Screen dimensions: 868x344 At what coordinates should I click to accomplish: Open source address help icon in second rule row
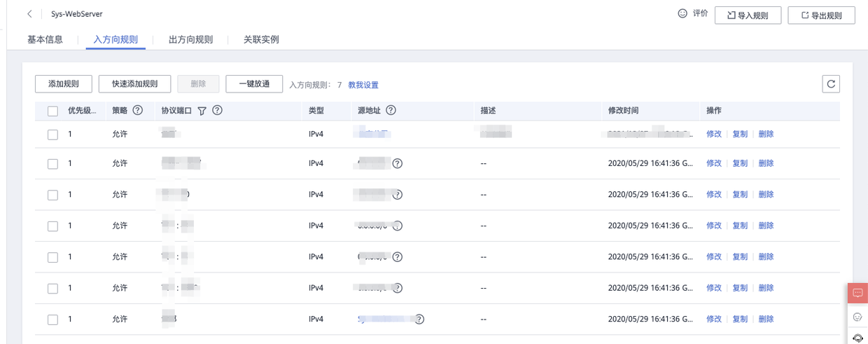coord(397,163)
